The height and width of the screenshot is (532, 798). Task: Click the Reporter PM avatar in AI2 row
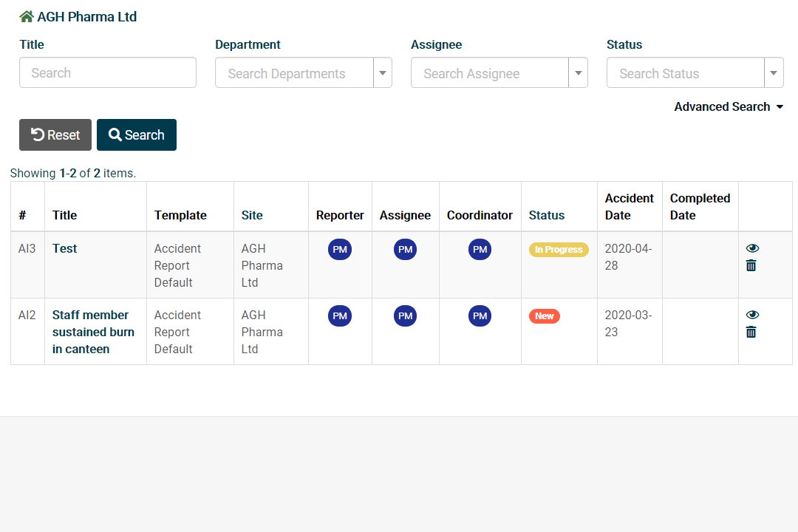(340, 316)
